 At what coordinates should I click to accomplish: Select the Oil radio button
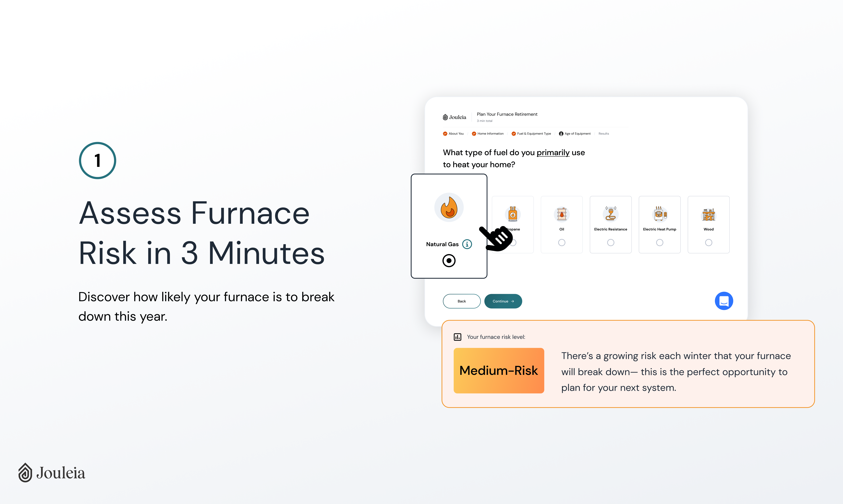[x=562, y=242]
